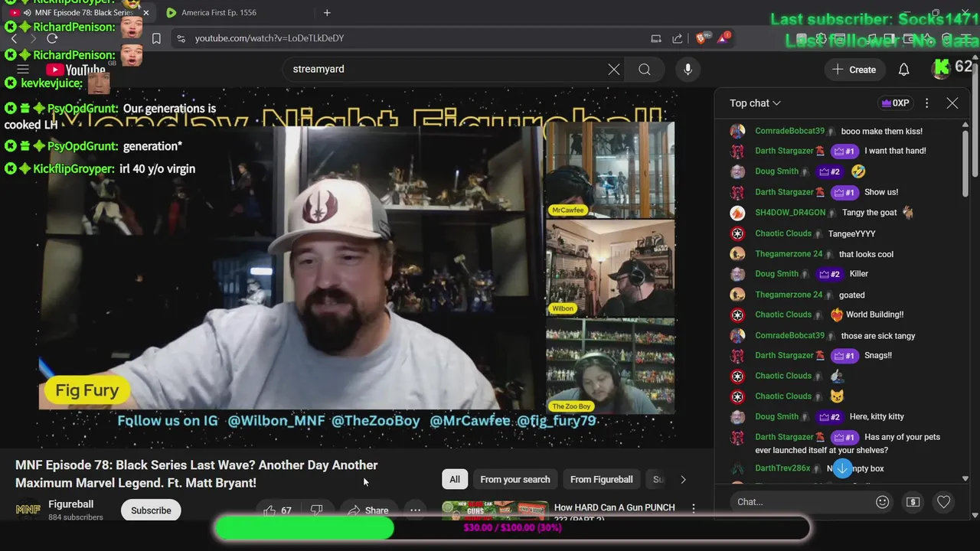This screenshot has height=551, width=980.
Task: Select the All filter chip
Action: (455, 479)
